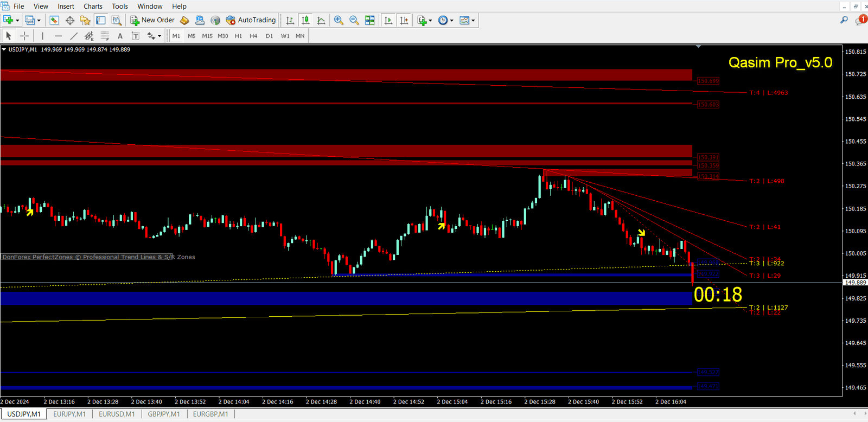Click the chart shift marker triangle at top
868x422 pixels.
click(698, 47)
